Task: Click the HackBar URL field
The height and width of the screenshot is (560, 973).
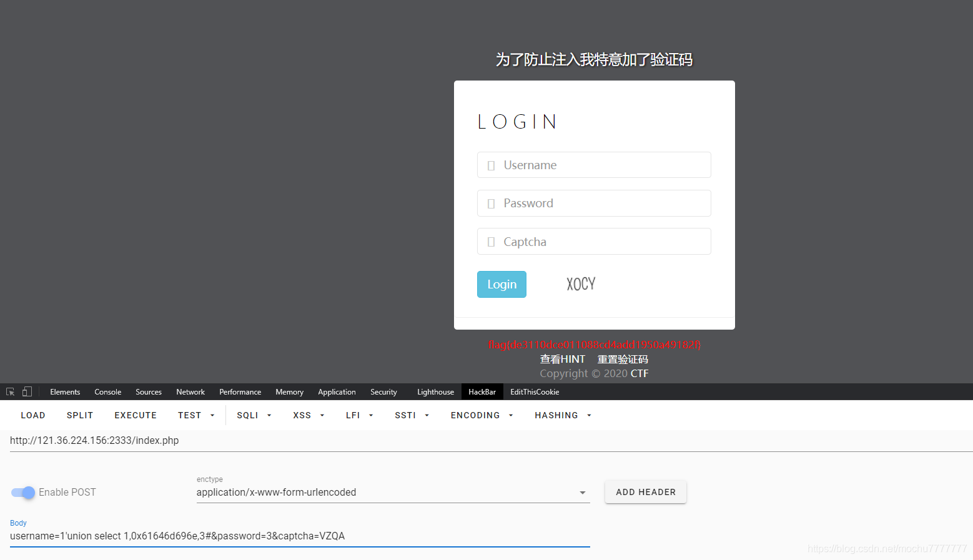Action: (491, 441)
